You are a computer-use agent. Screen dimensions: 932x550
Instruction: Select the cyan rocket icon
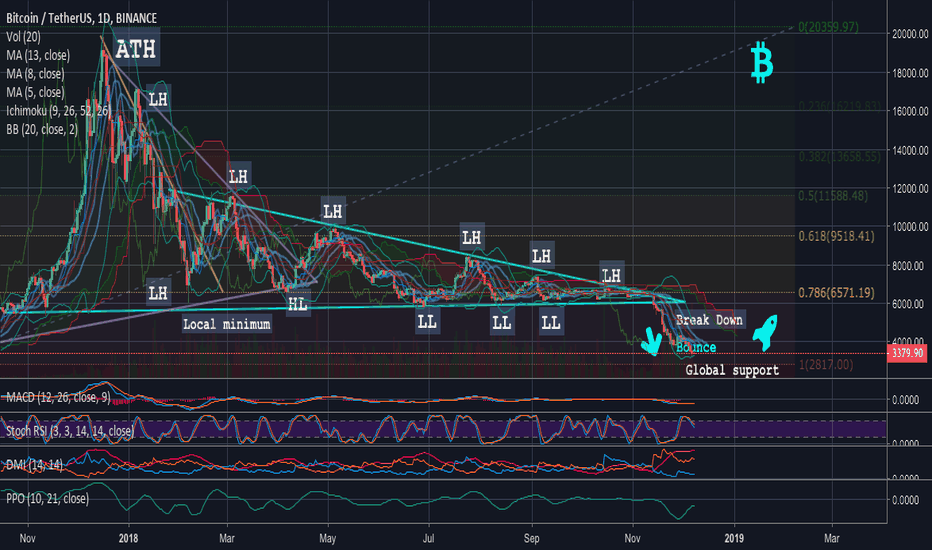[x=765, y=332]
